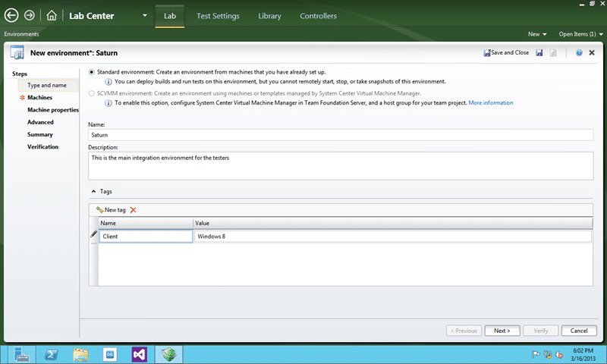Click the Value column header
This screenshot has height=364, width=607.
tap(393, 223)
